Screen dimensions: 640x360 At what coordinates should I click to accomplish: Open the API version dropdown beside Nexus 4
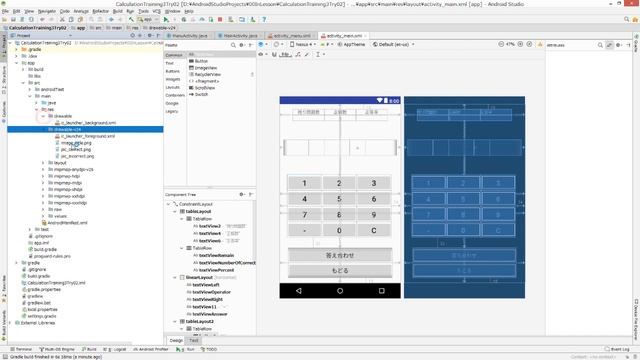[327, 44]
